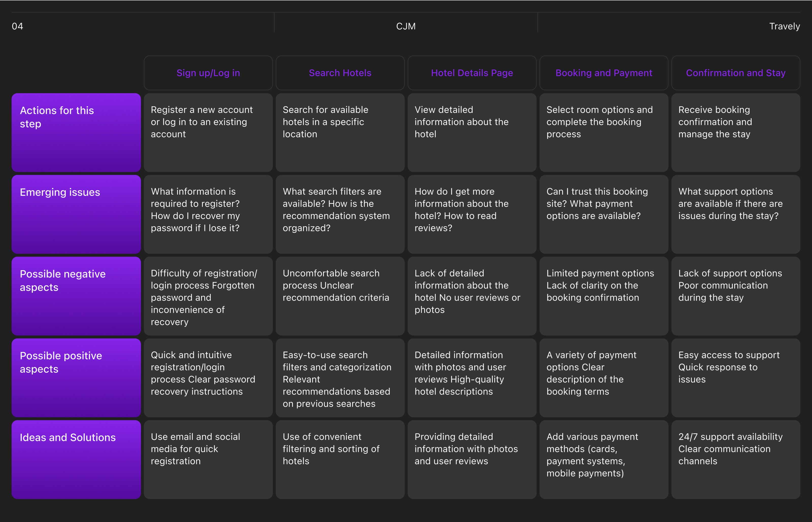The width and height of the screenshot is (812, 522).
Task: Select the 'Register a new account' cell
Action: click(x=208, y=132)
